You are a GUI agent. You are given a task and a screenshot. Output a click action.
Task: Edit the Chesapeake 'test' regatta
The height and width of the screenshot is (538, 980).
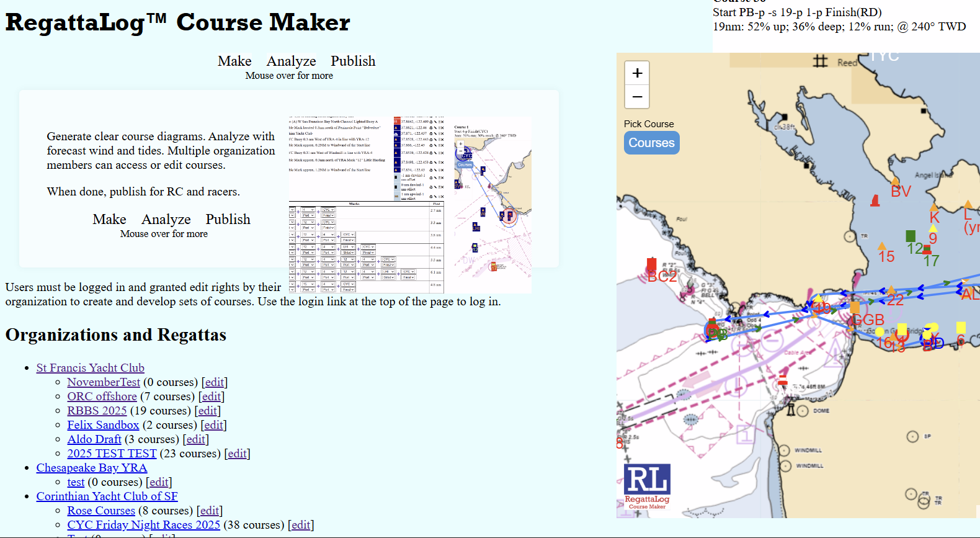[x=159, y=482]
